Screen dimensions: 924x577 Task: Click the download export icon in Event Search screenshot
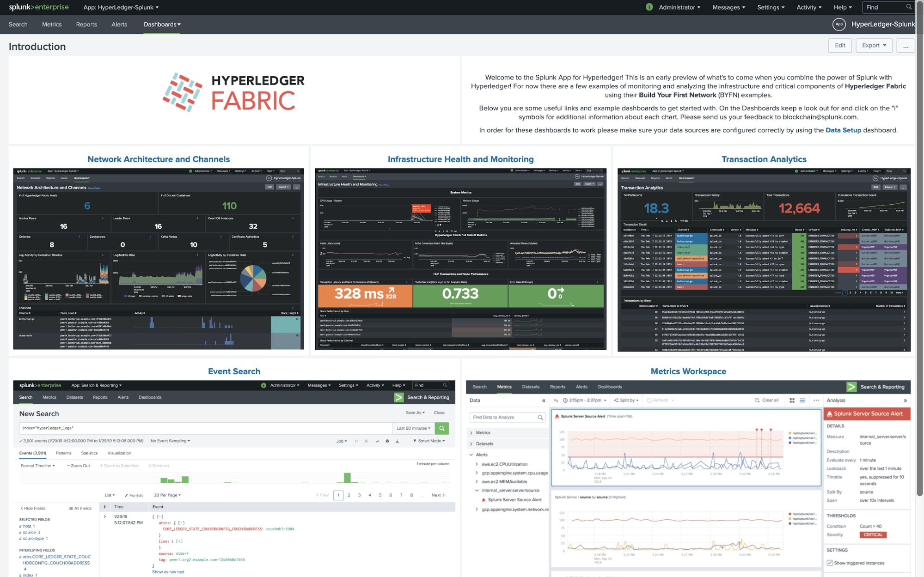(397, 441)
